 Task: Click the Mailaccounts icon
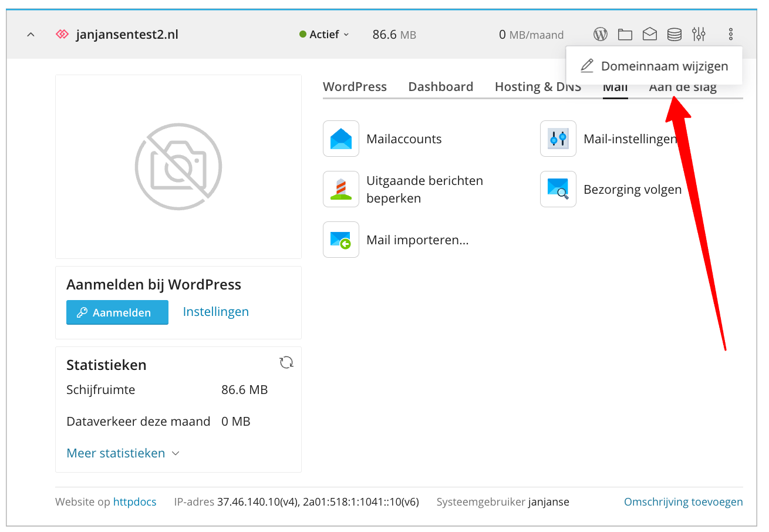(341, 139)
